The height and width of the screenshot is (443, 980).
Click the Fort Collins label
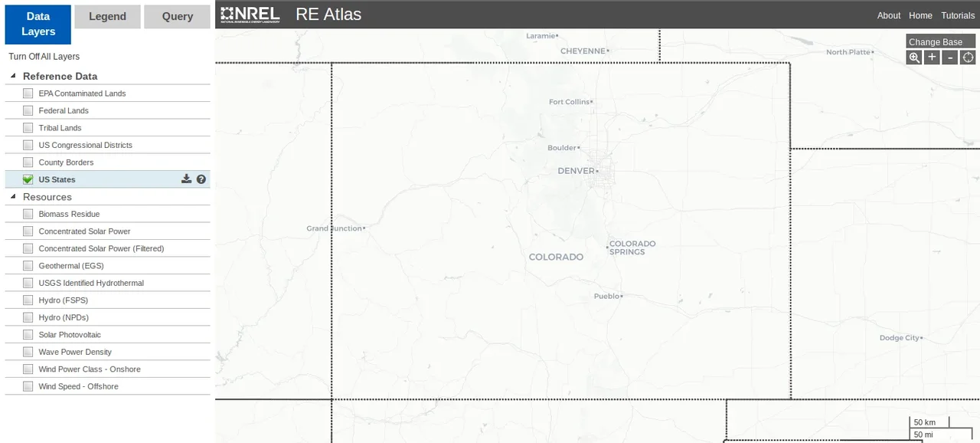570,102
